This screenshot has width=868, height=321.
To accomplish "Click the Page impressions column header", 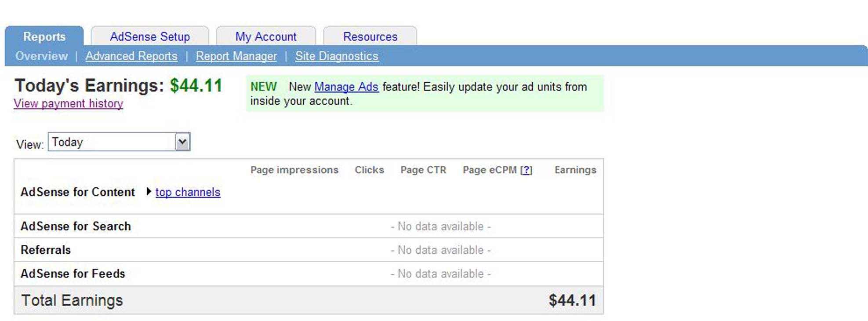I will coord(294,170).
